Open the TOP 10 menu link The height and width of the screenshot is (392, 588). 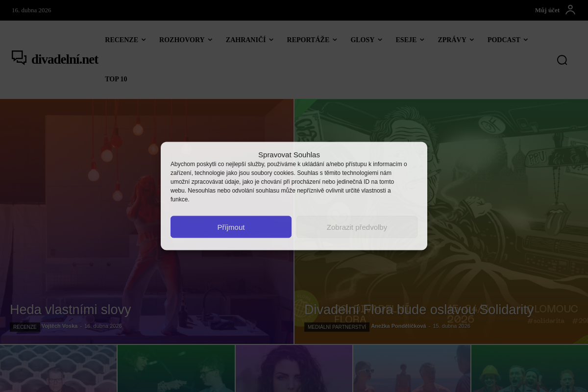116,79
